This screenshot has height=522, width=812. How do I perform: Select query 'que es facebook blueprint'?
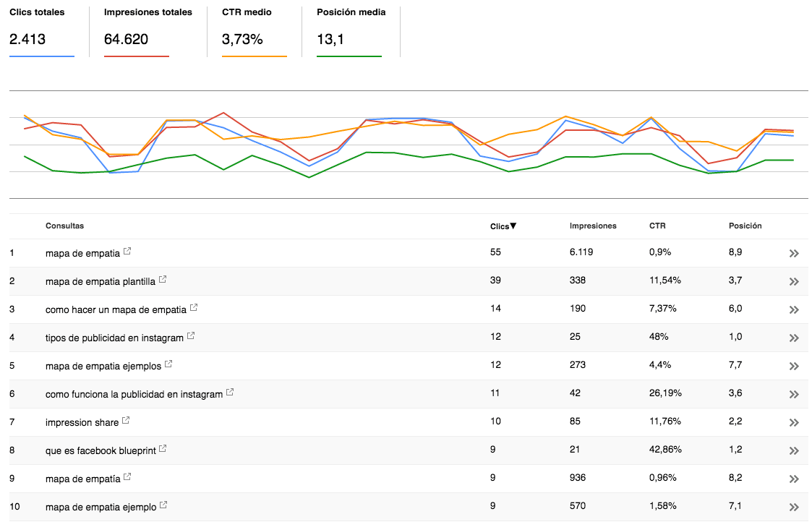coord(101,451)
